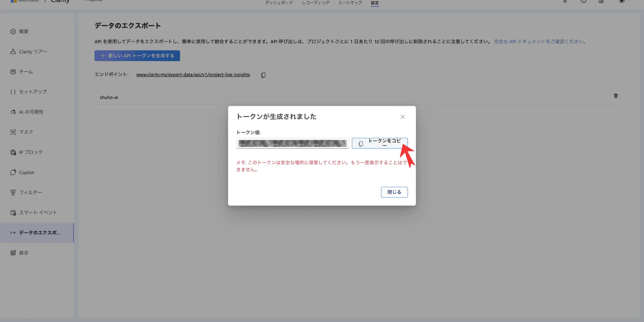Open Copilot settings in the sidebar

pyautogui.click(x=37, y=172)
